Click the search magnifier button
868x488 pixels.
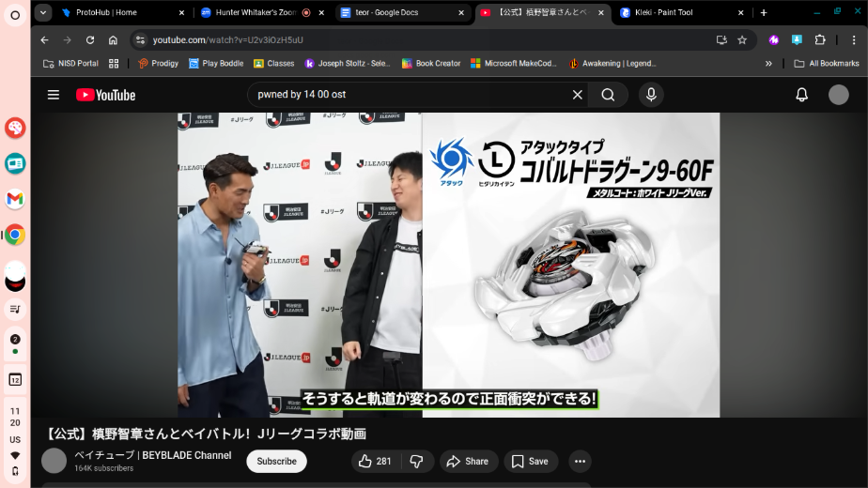point(608,95)
